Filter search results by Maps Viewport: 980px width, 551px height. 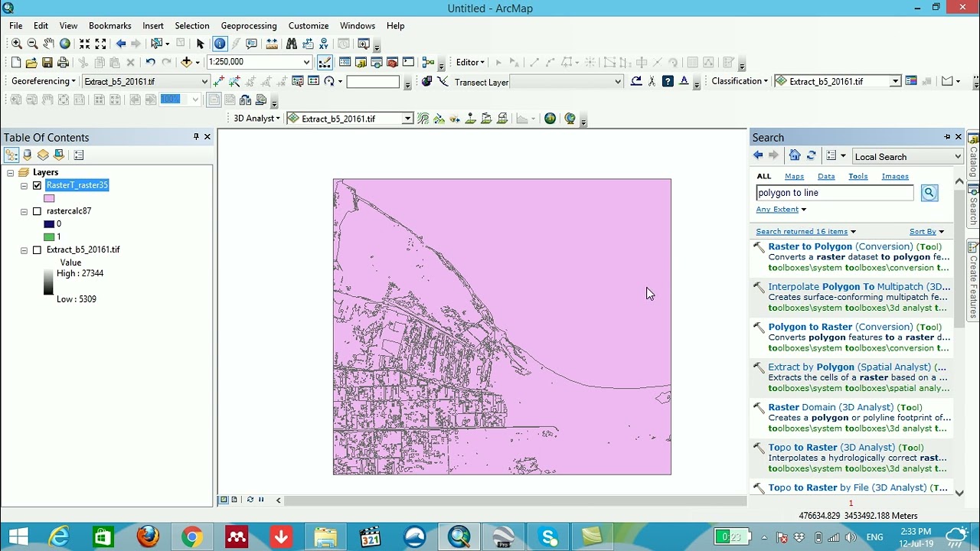(x=794, y=177)
